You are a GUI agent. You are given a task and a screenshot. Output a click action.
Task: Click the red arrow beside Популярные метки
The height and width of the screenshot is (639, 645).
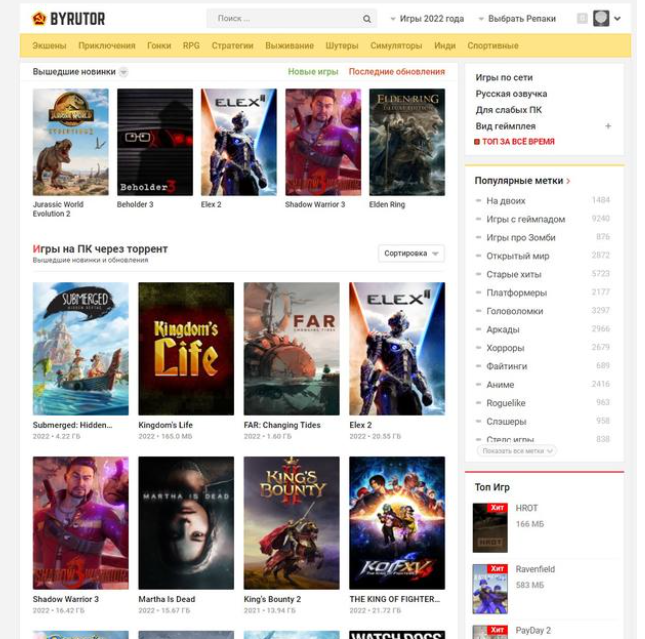coord(569,181)
